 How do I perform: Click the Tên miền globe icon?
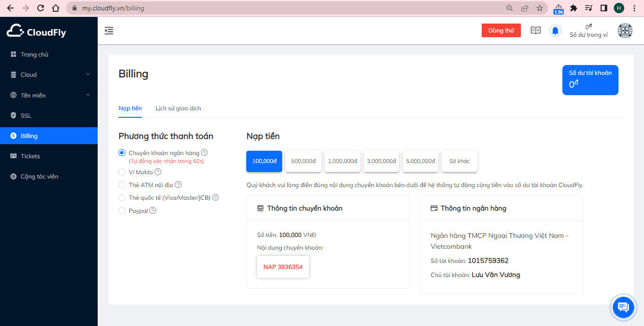click(13, 95)
